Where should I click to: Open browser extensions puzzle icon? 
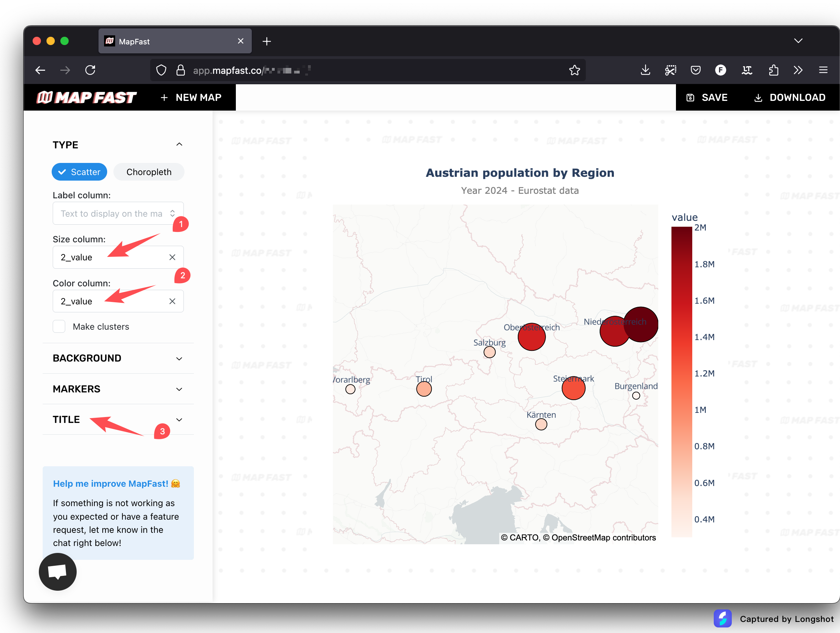(773, 70)
